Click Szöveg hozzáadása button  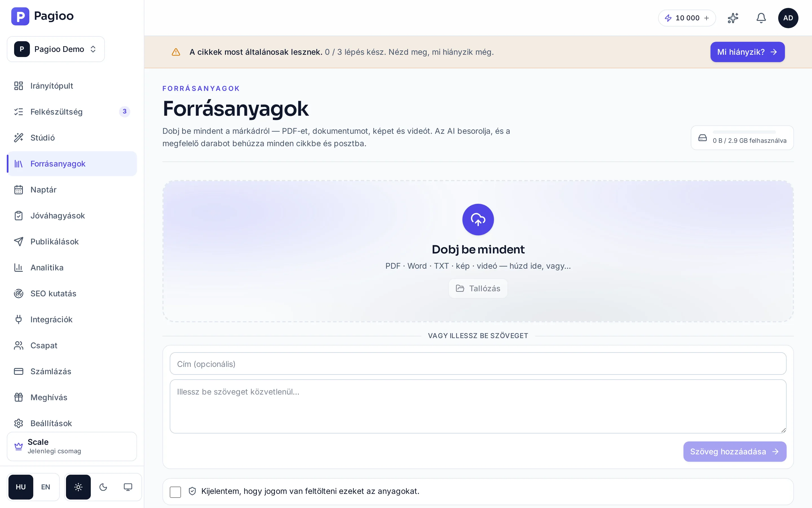735,452
